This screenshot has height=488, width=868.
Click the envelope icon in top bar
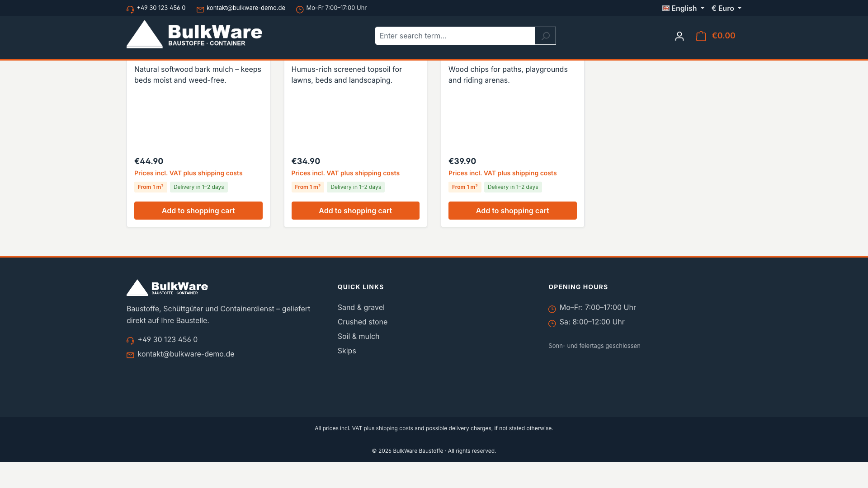pyautogui.click(x=200, y=9)
